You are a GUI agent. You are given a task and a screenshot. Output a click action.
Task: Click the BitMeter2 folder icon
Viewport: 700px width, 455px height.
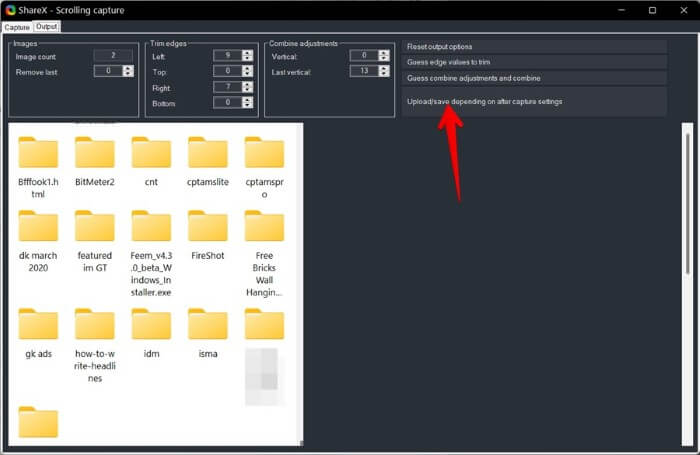(95, 153)
